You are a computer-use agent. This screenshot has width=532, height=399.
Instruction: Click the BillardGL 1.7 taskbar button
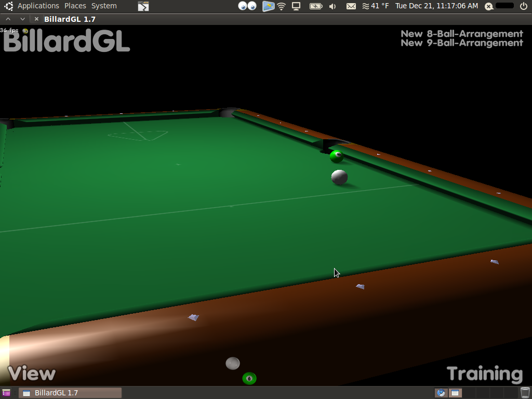coord(70,393)
